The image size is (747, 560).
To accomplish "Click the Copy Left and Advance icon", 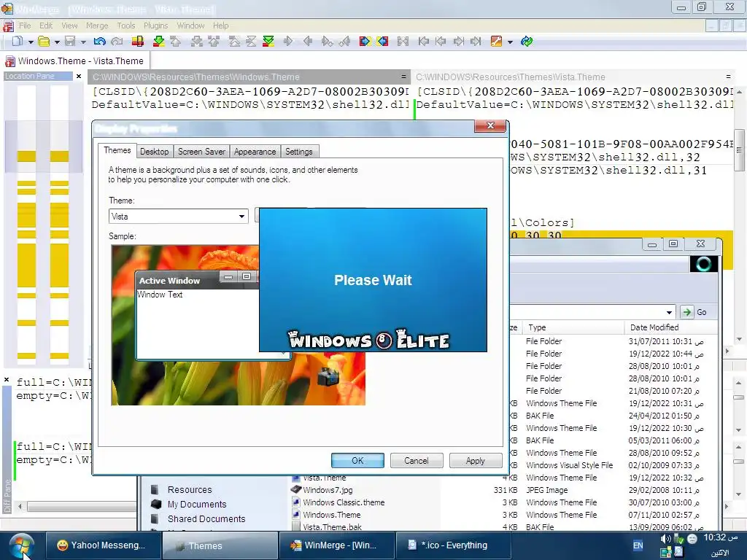I will point(344,42).
